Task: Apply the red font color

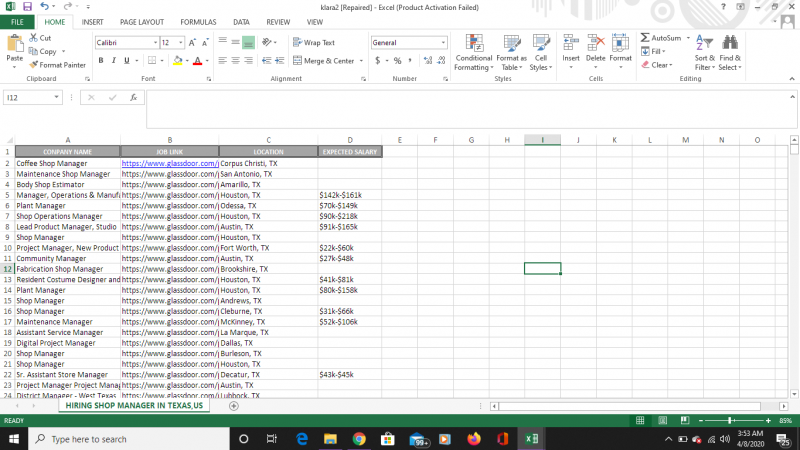Action: (197, 61)
